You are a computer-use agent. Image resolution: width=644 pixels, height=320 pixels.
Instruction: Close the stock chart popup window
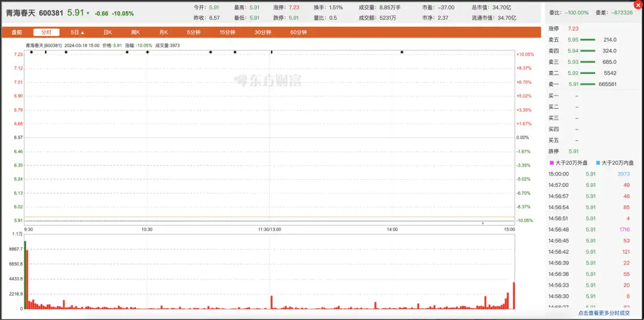(638, 5)
